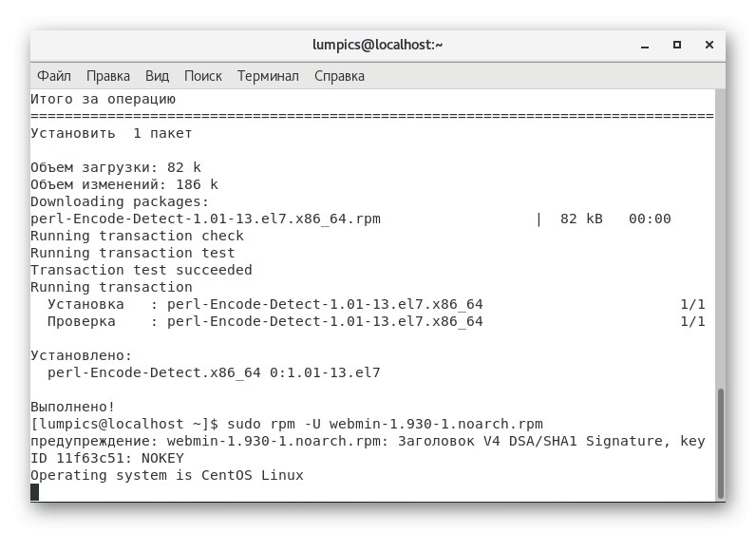Click the Transaction test succeeded line
The image size is (756, 533).
pos(142,270)
